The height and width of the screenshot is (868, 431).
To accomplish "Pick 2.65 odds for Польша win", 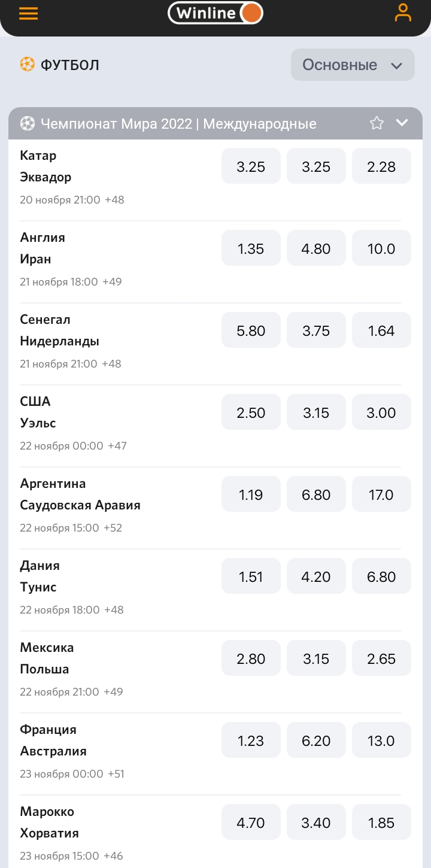I will click(x=381, y=659).
